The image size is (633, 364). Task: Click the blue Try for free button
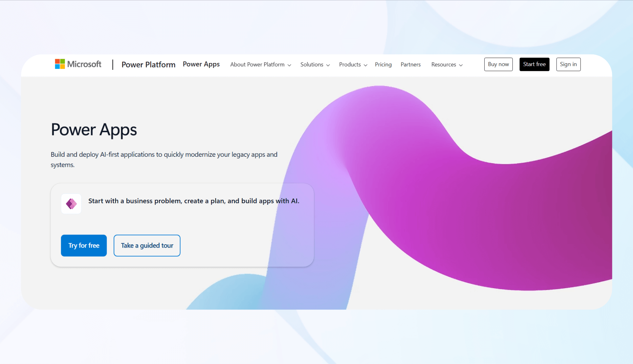[x=84, y=245]
